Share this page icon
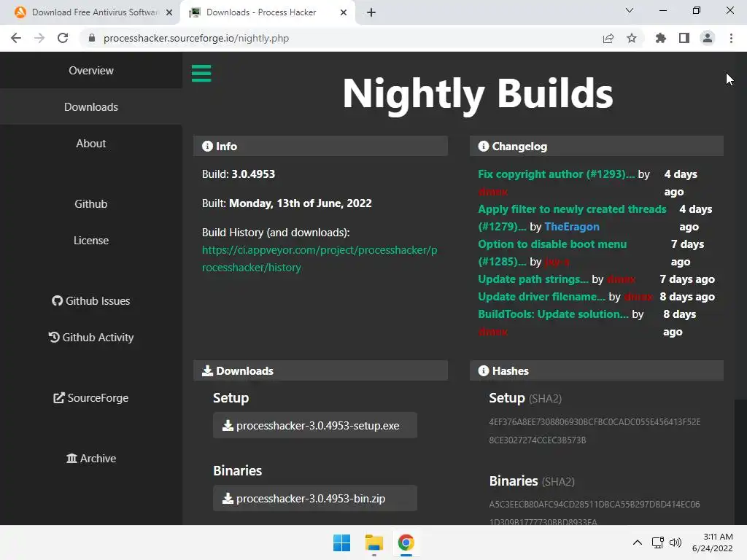 click(x=608, y=38)
